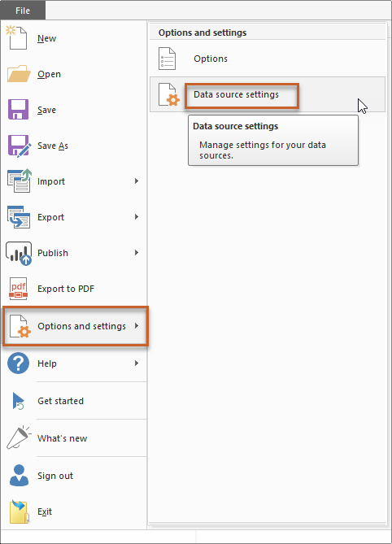This screenshot has height=544, width=392.
Task: Click the Get started arrow icon
Action: (18, 401)
